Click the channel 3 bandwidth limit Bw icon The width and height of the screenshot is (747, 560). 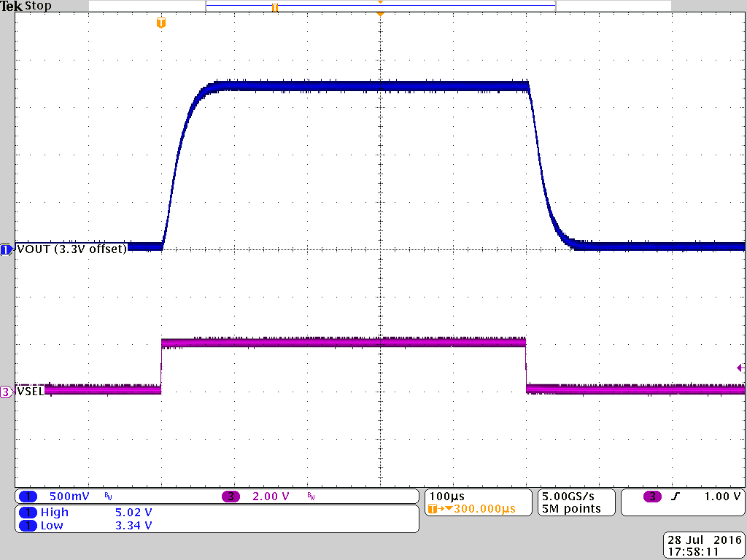311,497
